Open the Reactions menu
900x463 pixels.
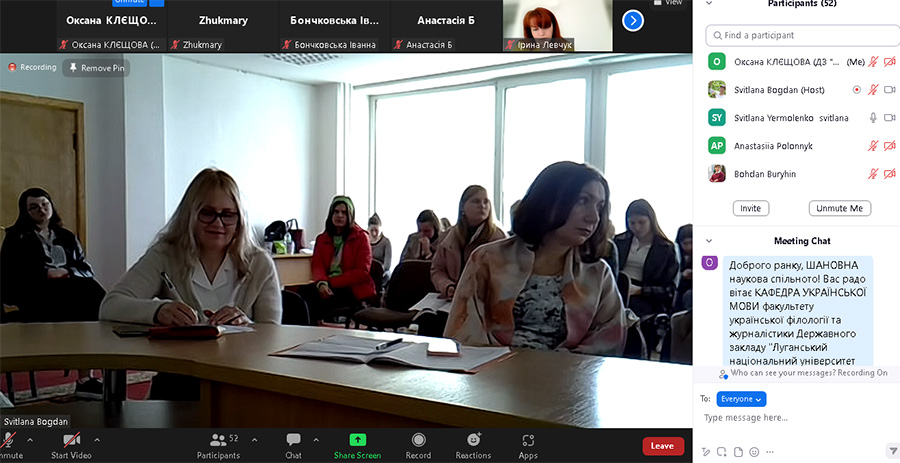(x=474, y=446)
